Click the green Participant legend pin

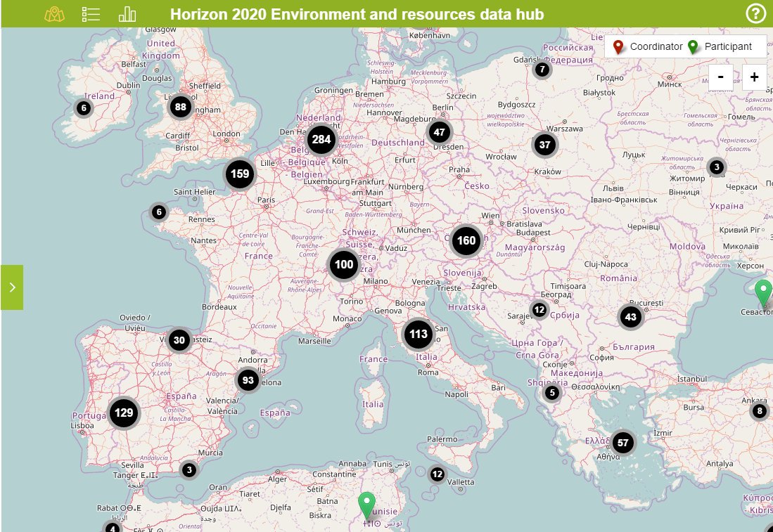(x=694, y=47)
